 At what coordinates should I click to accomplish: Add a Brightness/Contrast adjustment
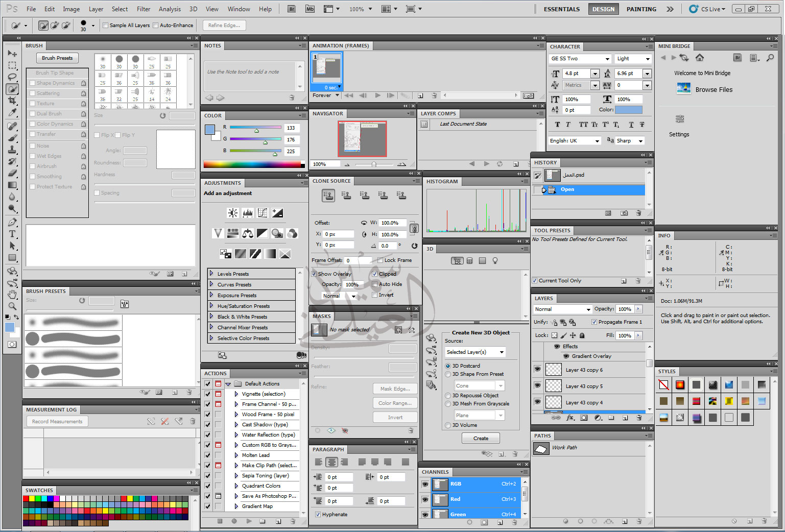point(233,213)
